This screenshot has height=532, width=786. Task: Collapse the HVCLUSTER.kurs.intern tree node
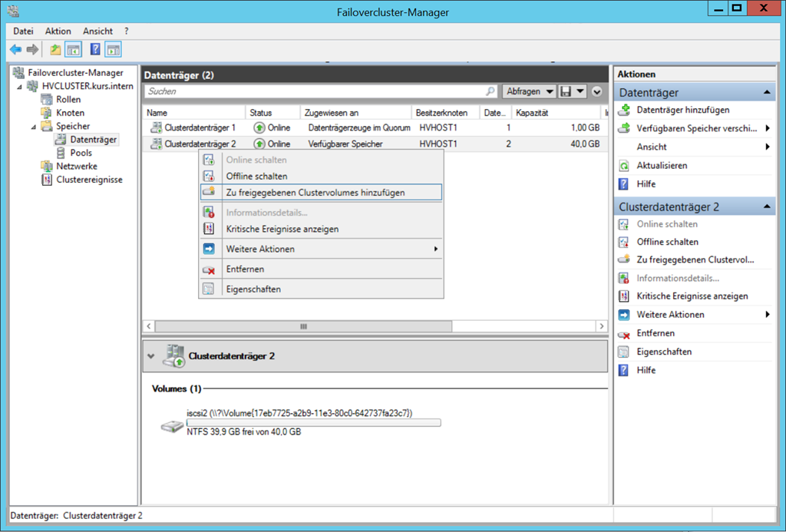tap(19, 86)
